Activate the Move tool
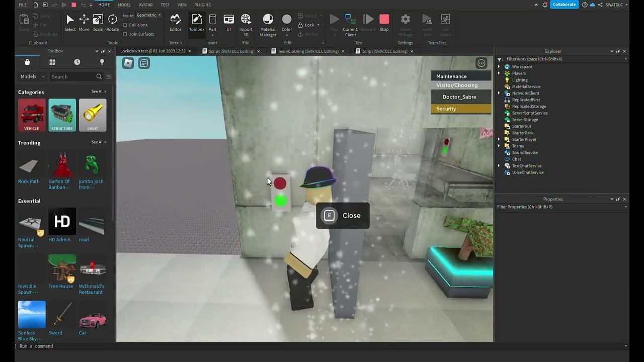Image resolution: width=644 pixels, height=362 pixels. pos(84,23)
